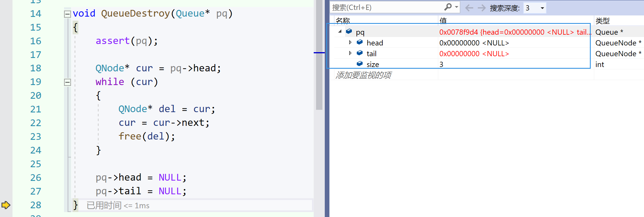Click the code editor vertical scrollbar thumb
Screen dimensions: 644x217
[319, 54]
